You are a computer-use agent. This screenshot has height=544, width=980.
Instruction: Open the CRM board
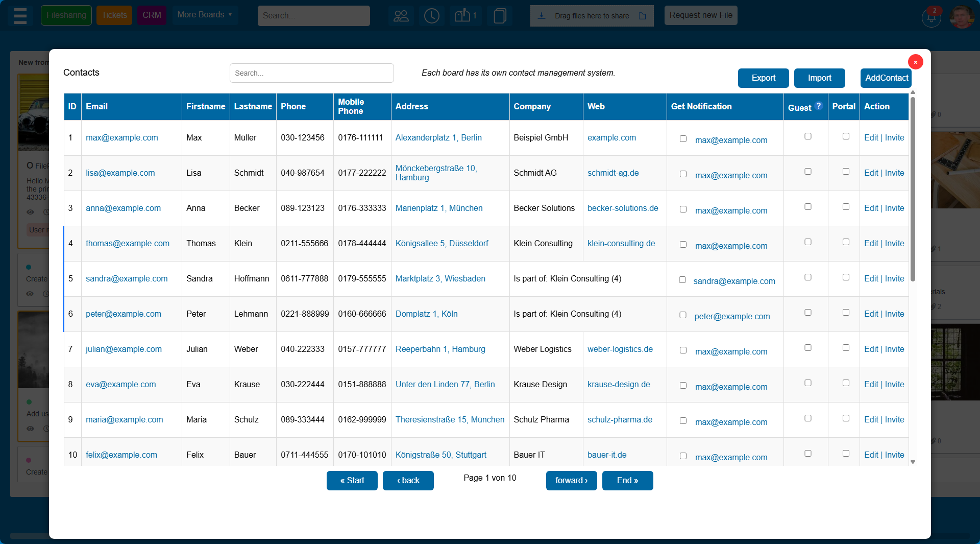[x=151, y=15]
